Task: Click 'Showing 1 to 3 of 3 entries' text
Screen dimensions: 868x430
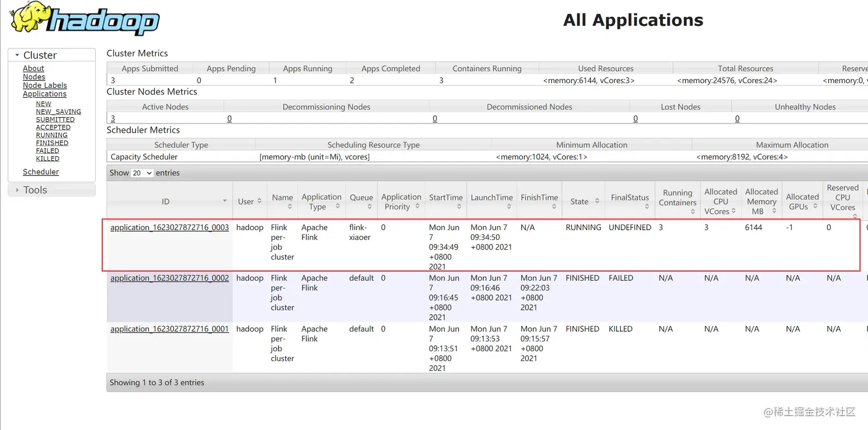Action: [x=157, y=382]
